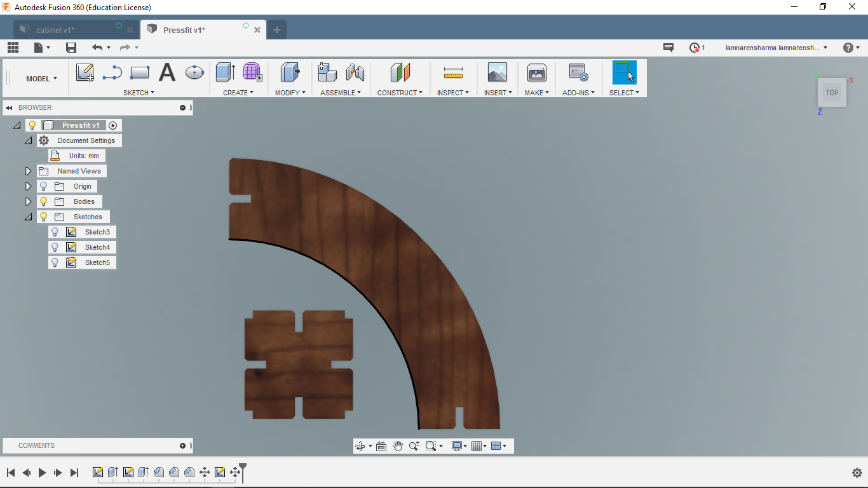Open the 3D Print Make icon

click(537, 72)
